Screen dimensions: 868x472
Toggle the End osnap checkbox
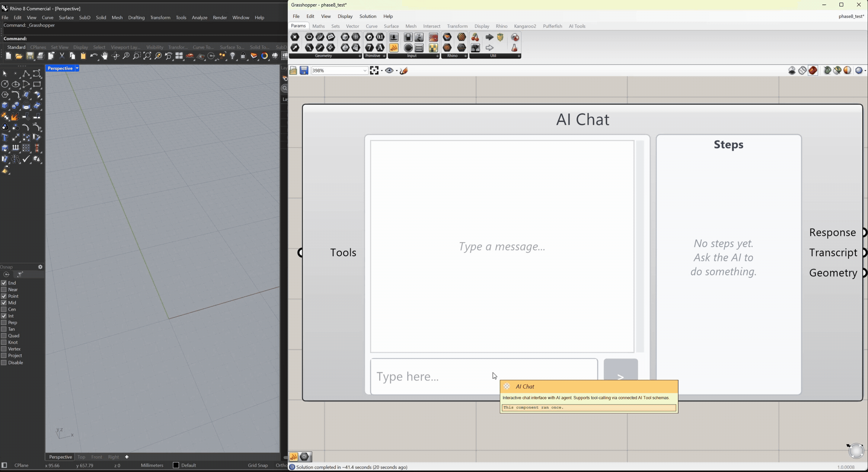point(4,283)
